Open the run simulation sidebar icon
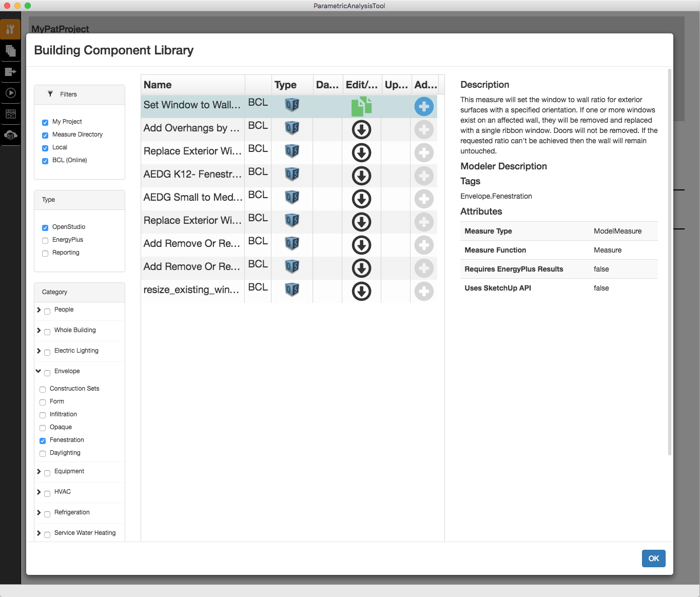The height and width of the screenshot is (597, 700). coord(10,93)
